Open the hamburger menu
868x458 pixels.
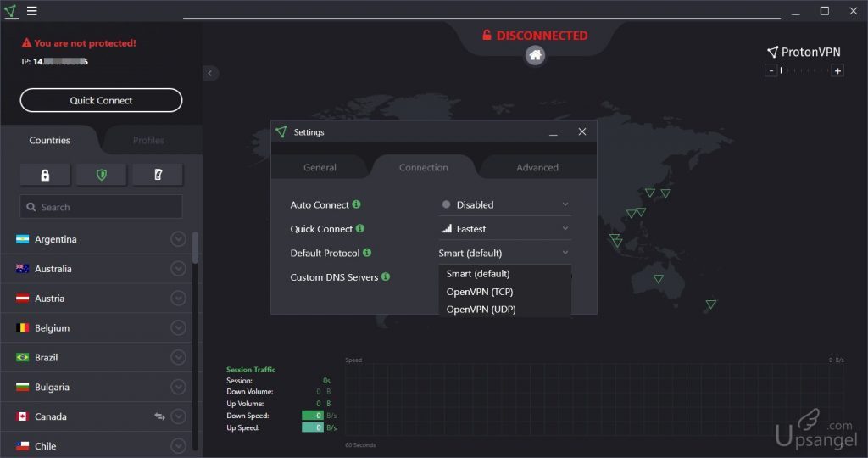point(32,11)
